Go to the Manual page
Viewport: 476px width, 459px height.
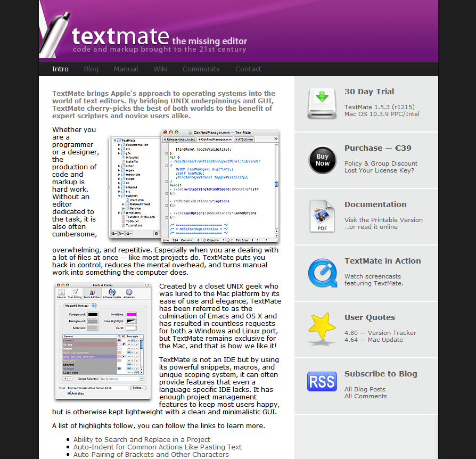pos(126,69)
